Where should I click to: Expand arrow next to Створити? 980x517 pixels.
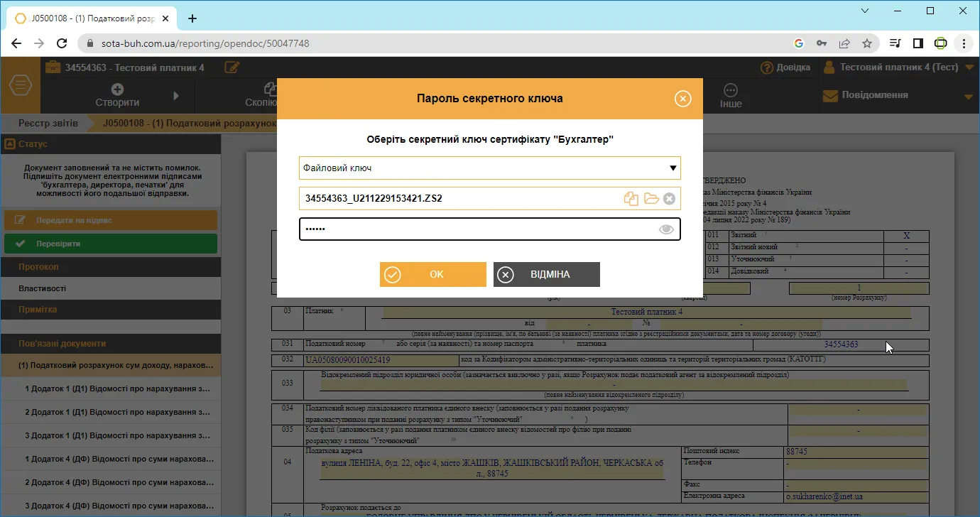click(x=176, y=95)
